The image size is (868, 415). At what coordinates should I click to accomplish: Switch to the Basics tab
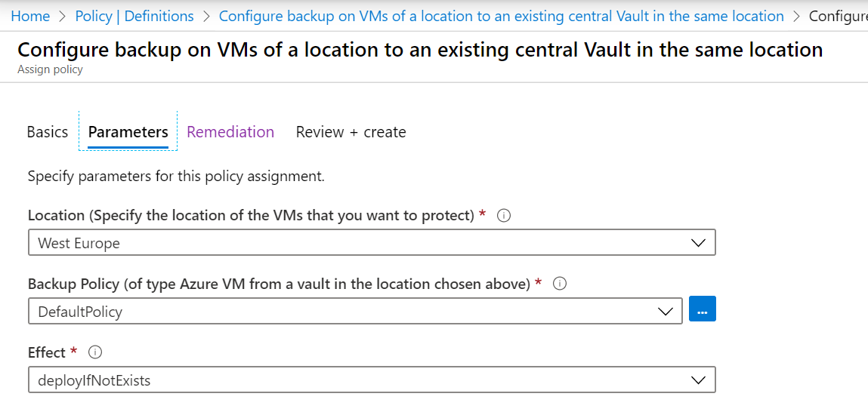[48, 132]
